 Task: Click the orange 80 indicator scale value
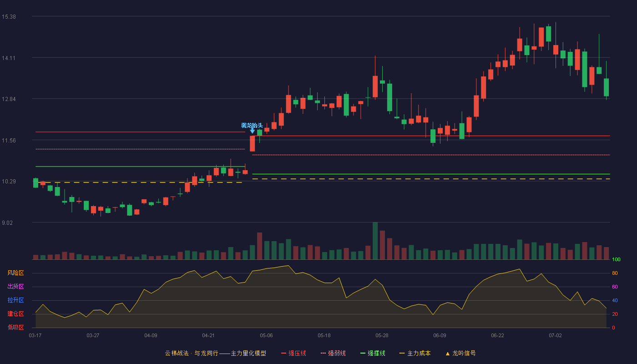[615, 273]
